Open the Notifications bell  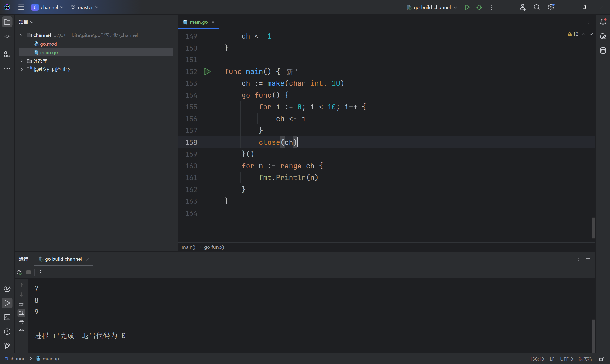[x=603, y=22]
